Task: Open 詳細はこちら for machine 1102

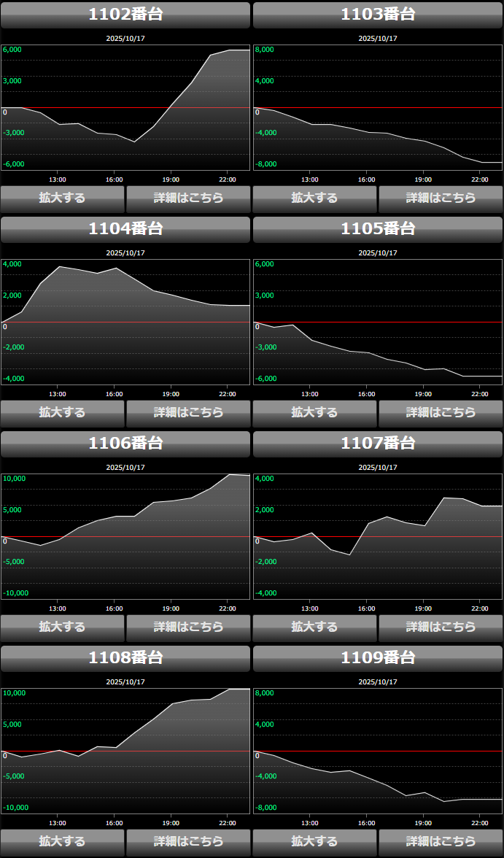Action: 188,198
